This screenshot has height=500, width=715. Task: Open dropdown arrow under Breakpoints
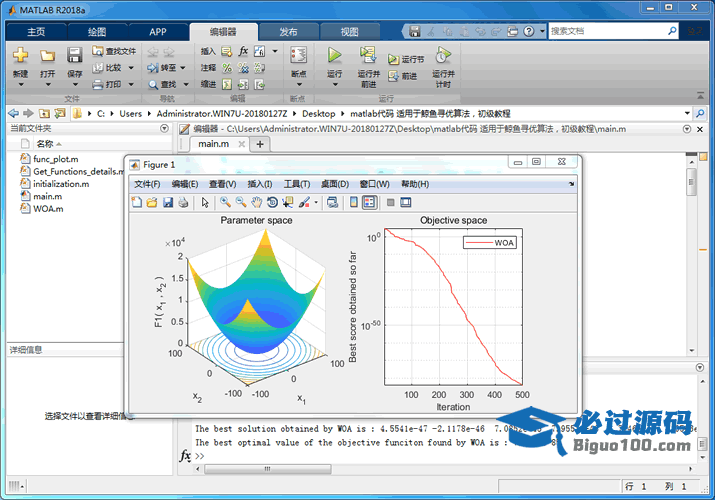click(x=299, y=85)
